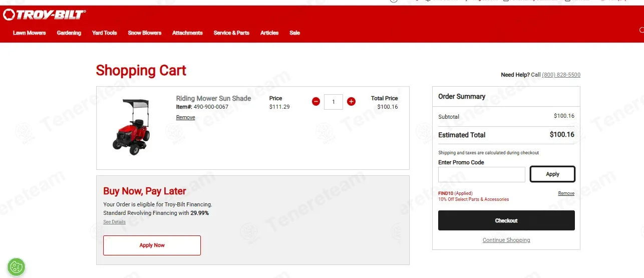The image size is (644, 278).
Task: Click Apply Now for financing
Action: pos(152,245)
